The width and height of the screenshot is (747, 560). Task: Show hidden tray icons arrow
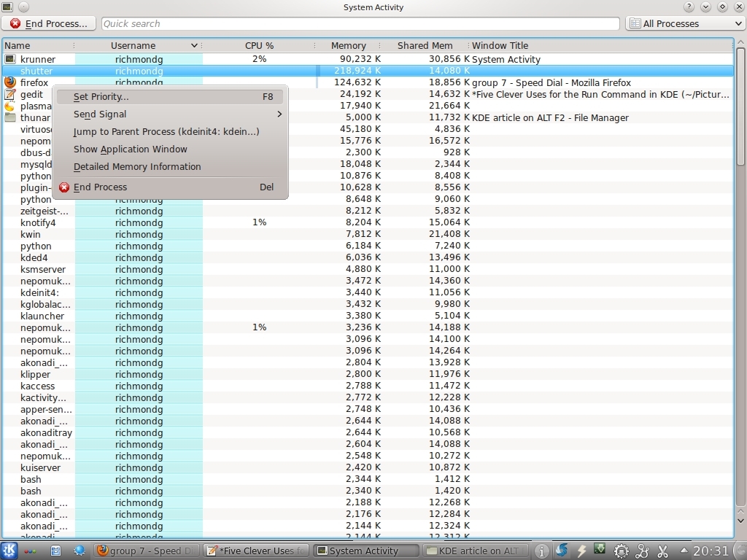(684, 550)
